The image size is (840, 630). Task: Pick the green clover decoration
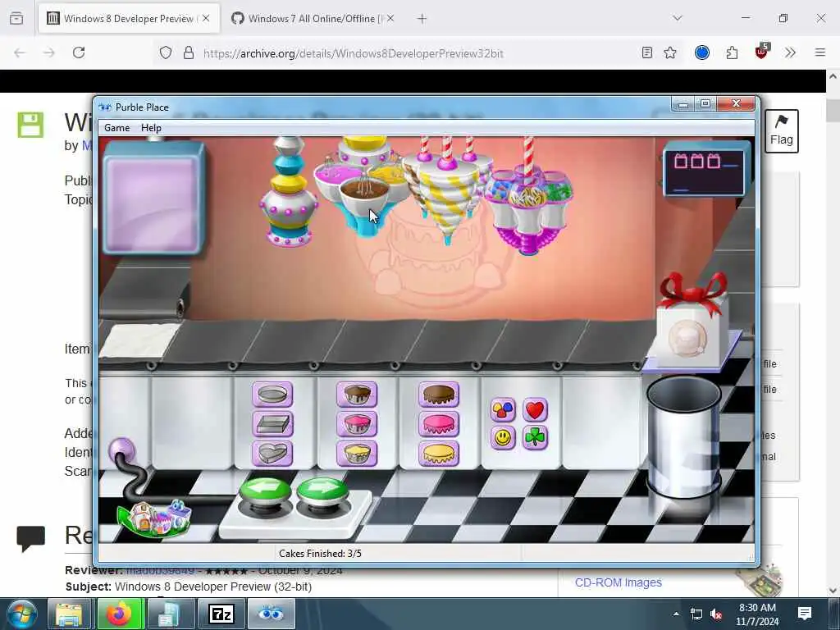coord(535,438)
